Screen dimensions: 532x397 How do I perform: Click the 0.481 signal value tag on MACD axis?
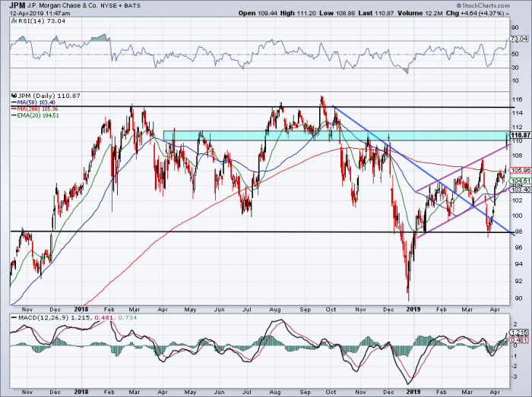click(519, 340)
